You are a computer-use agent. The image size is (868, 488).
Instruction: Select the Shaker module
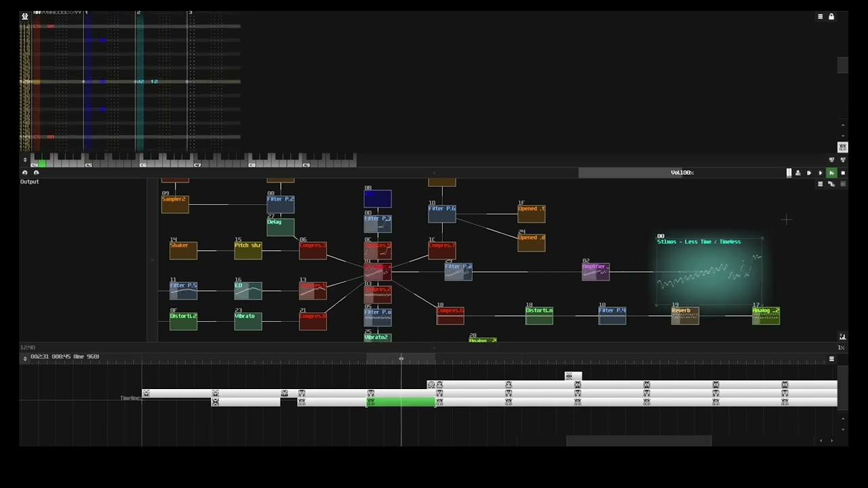pyautogui.click(x=183, y=251)
